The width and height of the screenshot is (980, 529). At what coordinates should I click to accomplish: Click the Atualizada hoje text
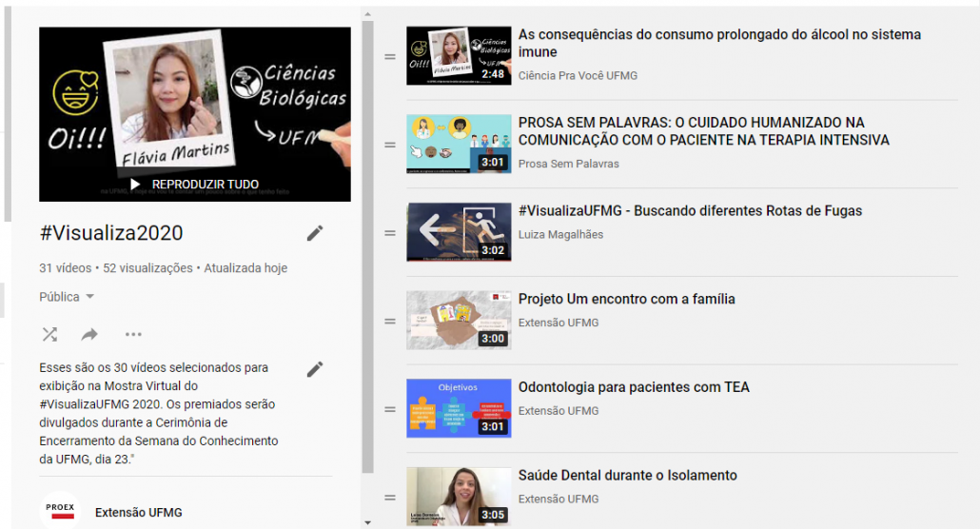[245, 268]
